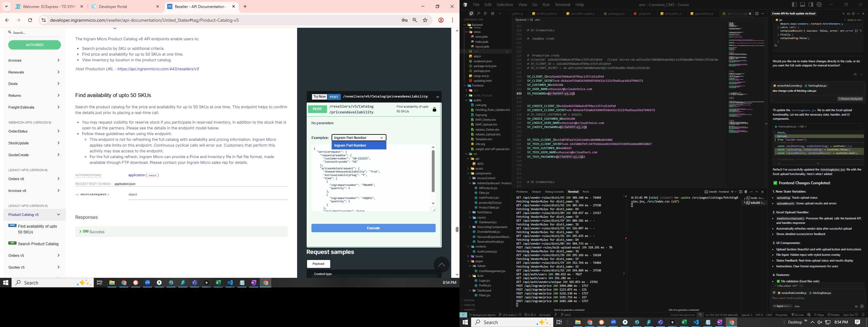Click the API page vertical scrollbar
868x327 pixels.
point(457,229)
